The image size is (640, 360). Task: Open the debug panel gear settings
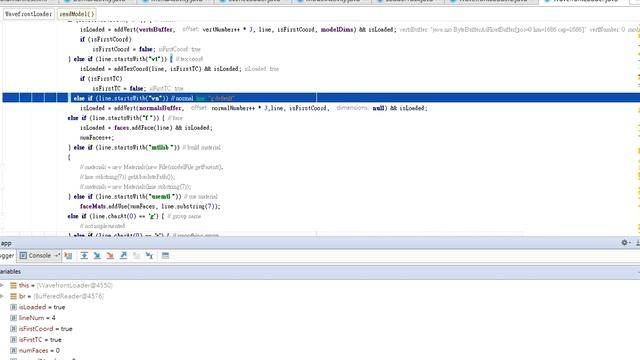(624, 243)
